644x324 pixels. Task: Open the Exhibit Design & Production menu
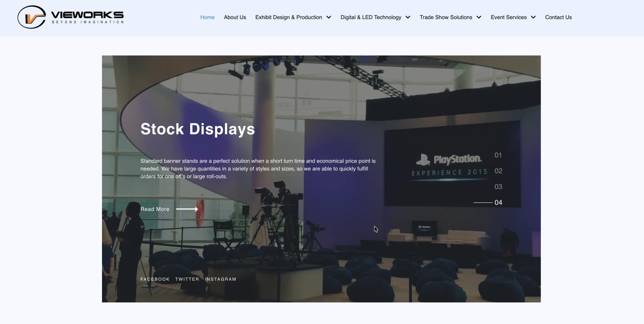(x=288, y=17)
